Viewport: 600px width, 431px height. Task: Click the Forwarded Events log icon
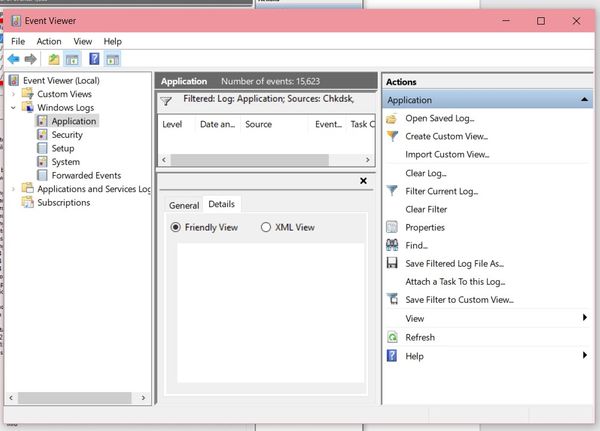click(x=42, y=175)
